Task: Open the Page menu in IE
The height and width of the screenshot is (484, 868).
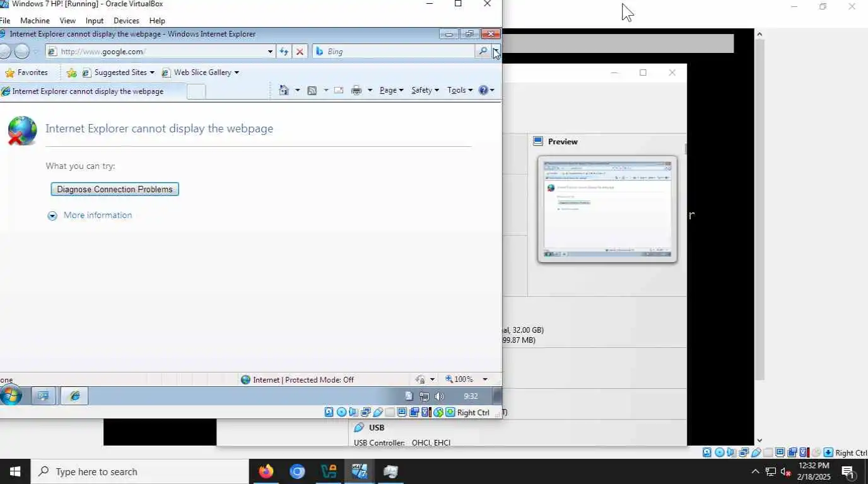Action: pyautogui.click(x=391, y=90)
